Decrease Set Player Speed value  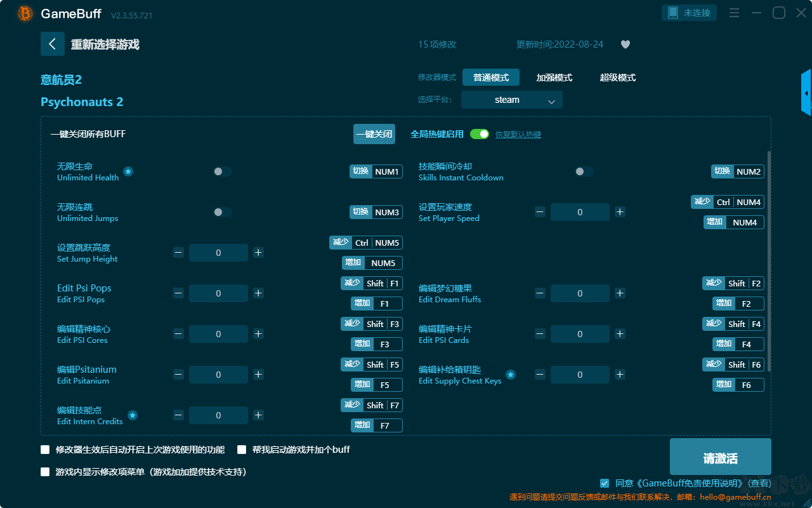[x=540, y=212]
